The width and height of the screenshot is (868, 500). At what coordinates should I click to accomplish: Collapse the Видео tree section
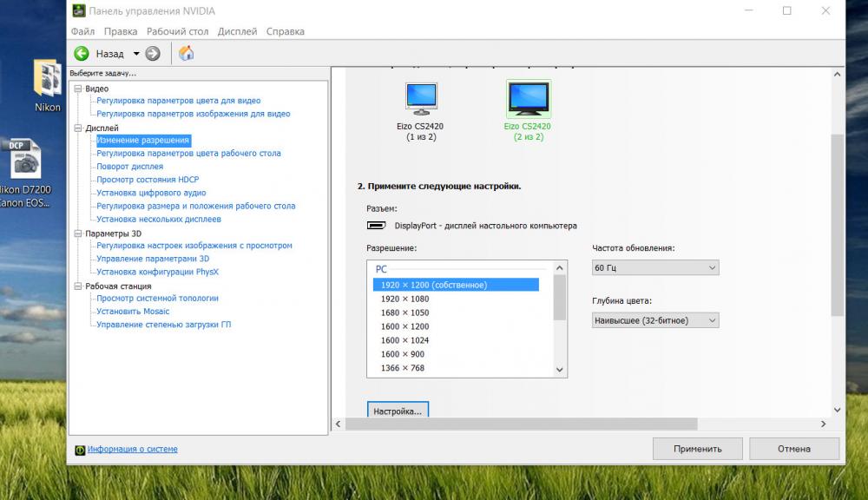[78, 89]
